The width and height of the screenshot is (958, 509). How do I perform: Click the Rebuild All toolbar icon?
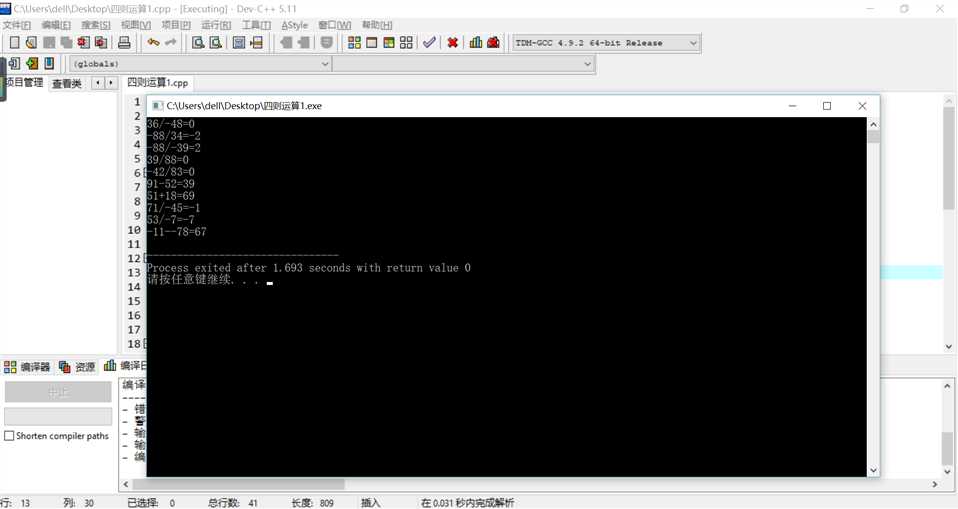tap(406, 42)
